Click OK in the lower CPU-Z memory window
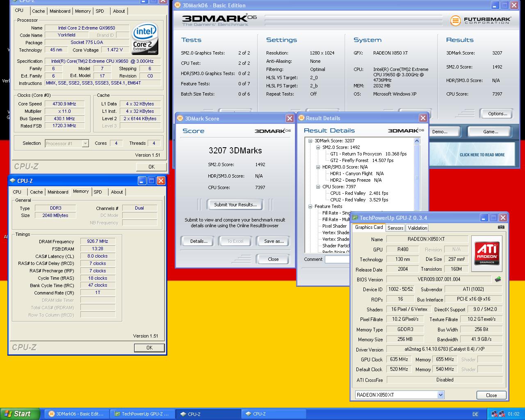 (x=149, y=348)
